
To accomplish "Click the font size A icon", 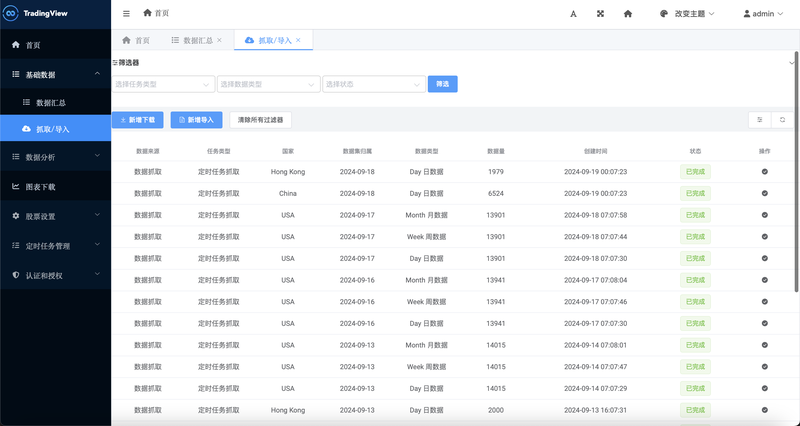I will (x=573, y=14).
